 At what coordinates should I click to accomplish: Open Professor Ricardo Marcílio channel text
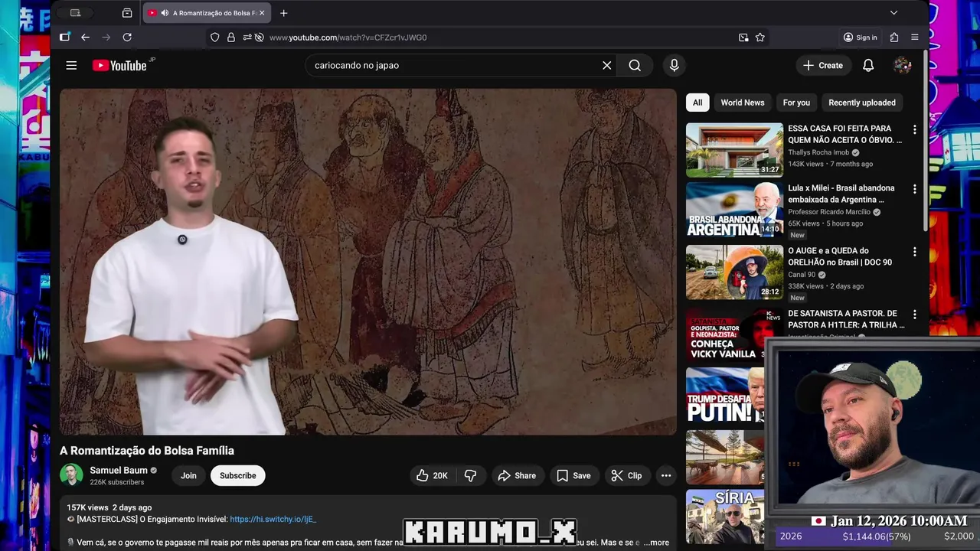click(829, 212)
